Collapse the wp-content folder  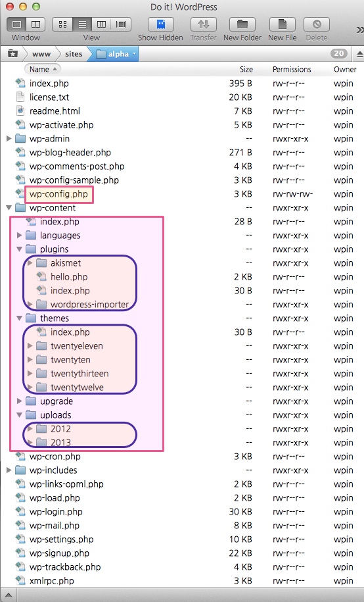click(9, 208)
